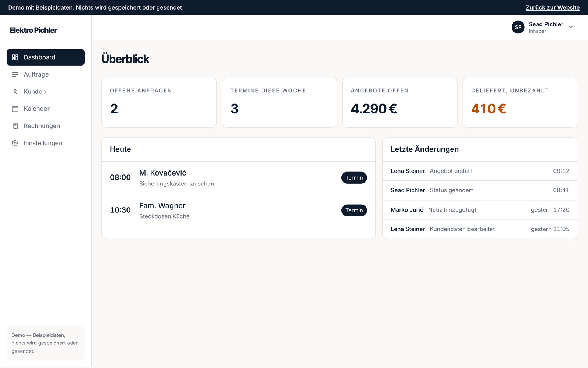The image size is (588, 368).
Task: Click the Marko Jurić name
Action: (x=407, y=210)
